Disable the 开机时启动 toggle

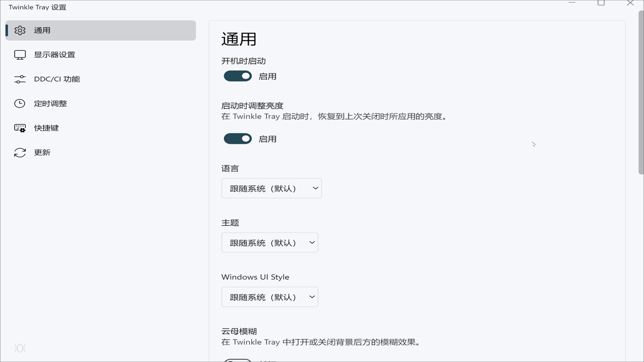[x=237, y=76]
